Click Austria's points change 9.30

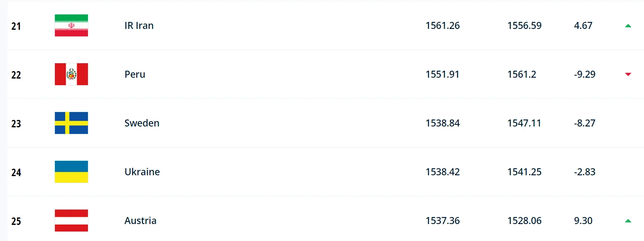tap(583, 221)
